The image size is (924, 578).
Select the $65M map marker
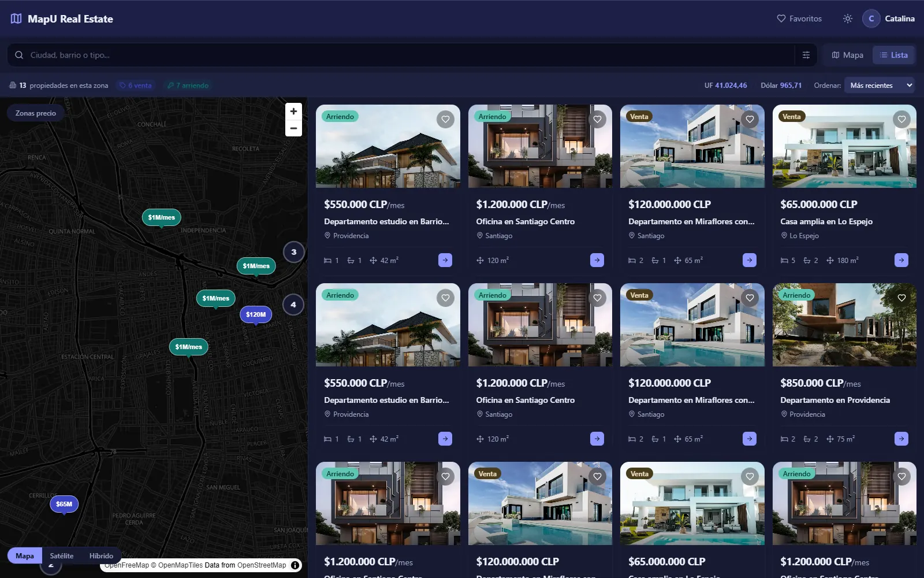(x=64, y=504)
